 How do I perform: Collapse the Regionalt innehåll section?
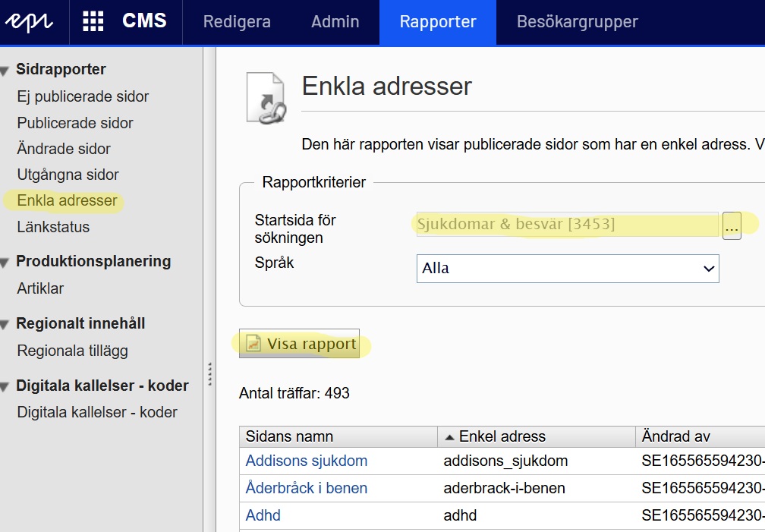click(6, 325)
